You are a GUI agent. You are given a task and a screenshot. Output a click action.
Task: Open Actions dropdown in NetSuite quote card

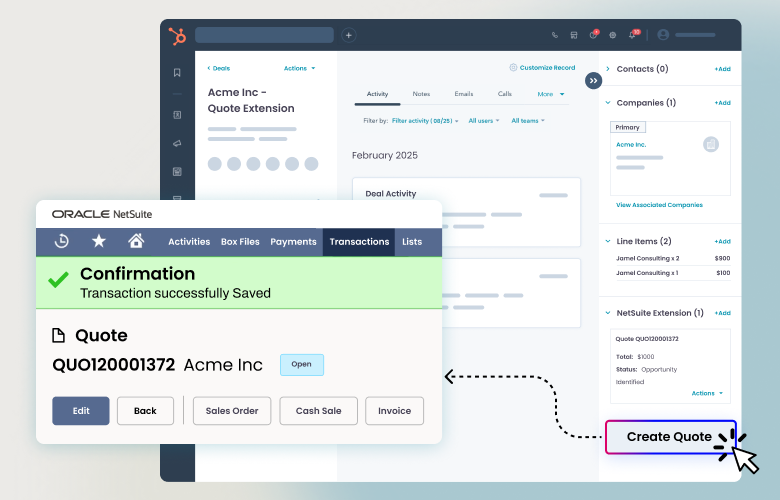[x=707, y=394]
